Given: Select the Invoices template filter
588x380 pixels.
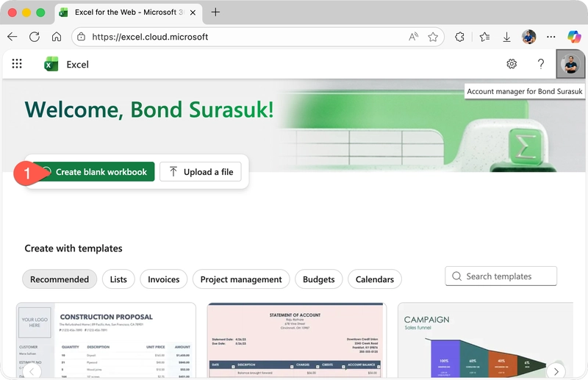Looking at the screenshot, I should (x=163, y=279).
